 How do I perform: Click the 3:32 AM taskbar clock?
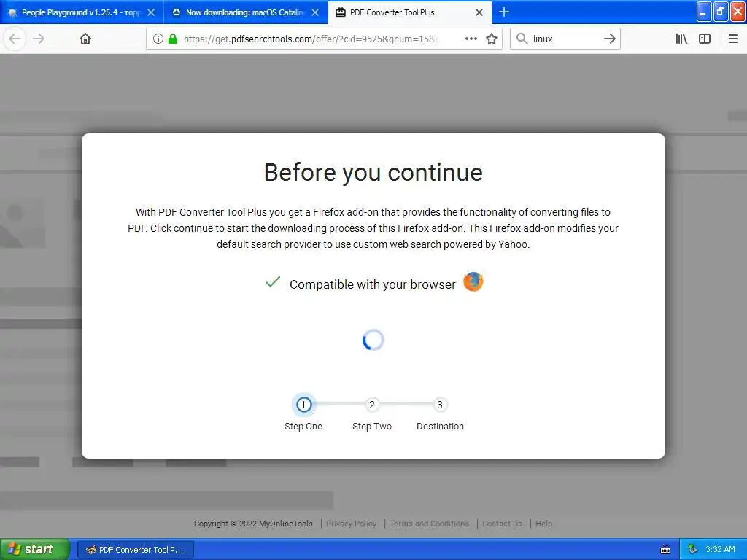click(x=720, y=549)
